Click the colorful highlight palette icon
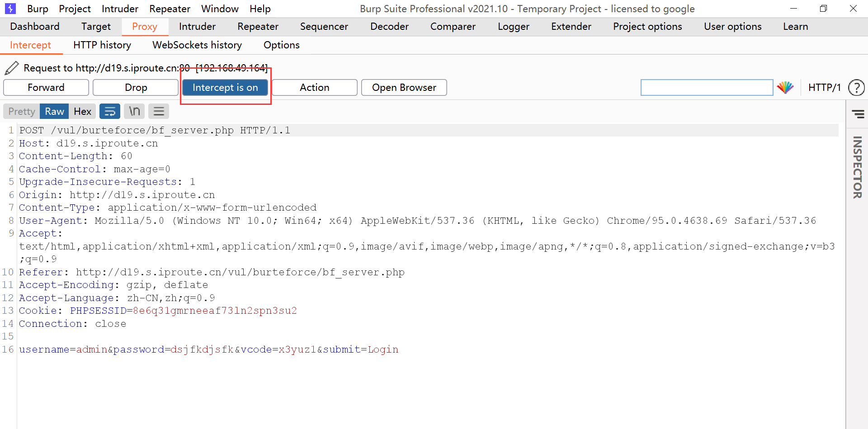868x429 pixels. click(785, 87)
